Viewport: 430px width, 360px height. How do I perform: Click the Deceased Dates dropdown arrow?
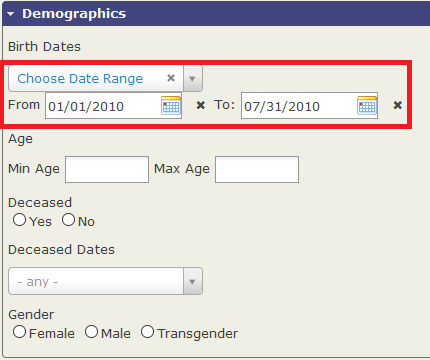192,281
